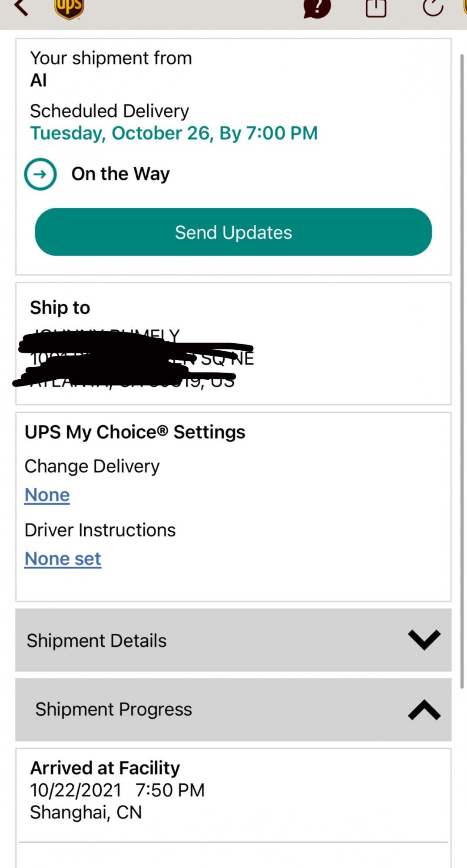Open the None set driver instructions link

click(x=63, y=559)
